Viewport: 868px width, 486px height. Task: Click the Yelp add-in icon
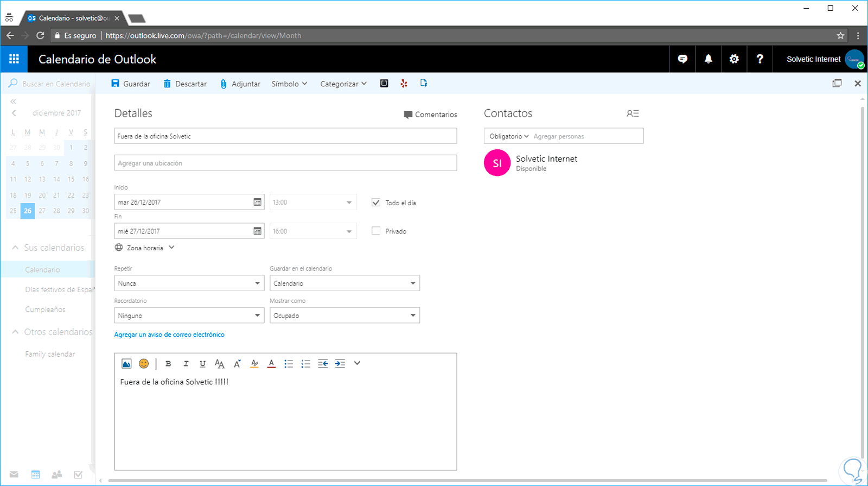click(x=404, y=83)
